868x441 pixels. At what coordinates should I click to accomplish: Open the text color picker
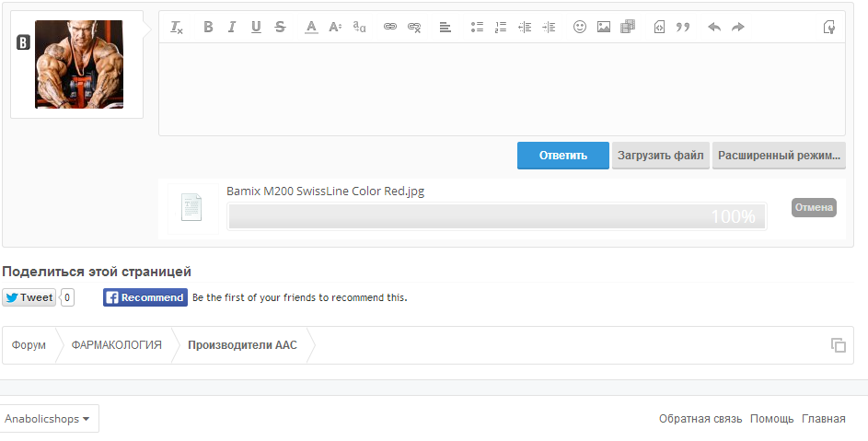pos(311,28)
